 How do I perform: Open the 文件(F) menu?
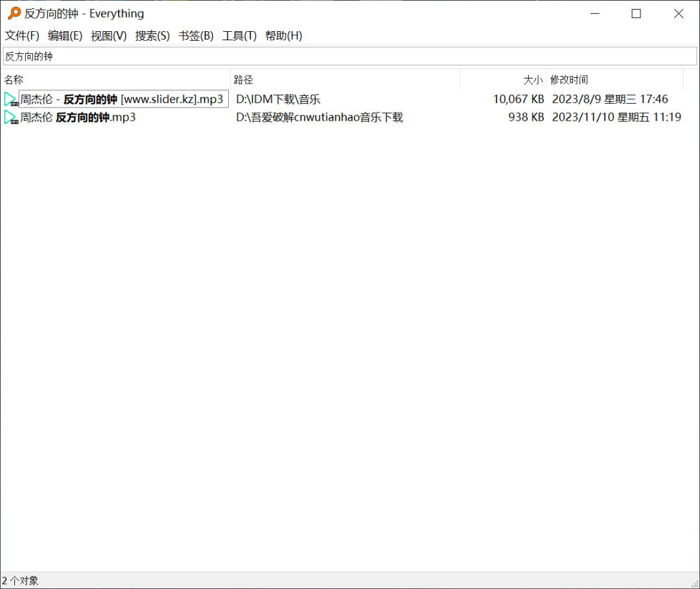click(22, 36)
